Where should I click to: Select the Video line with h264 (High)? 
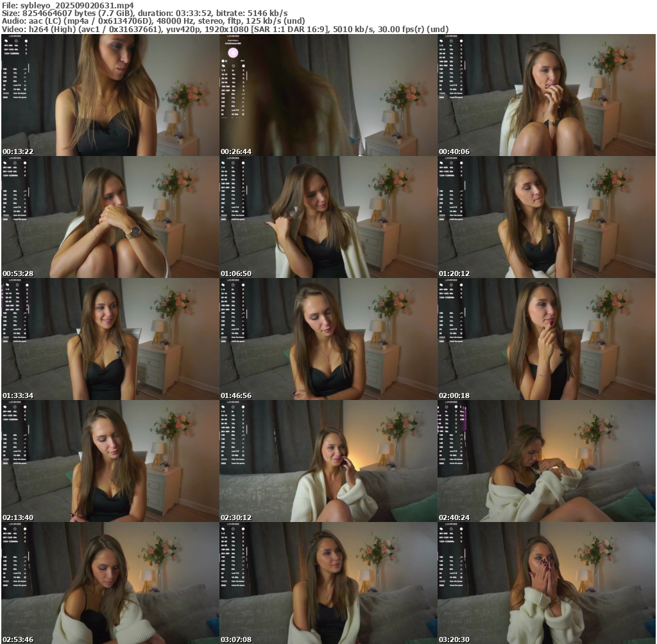click(x=225, y=30)
